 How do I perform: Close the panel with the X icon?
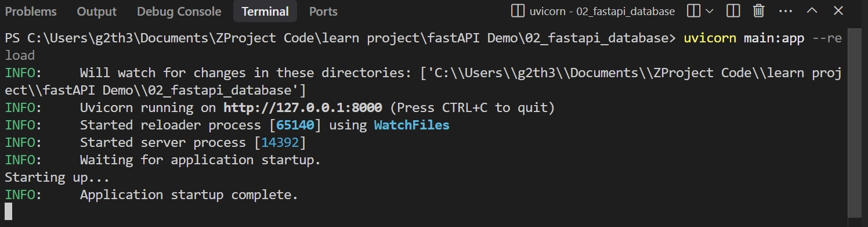[x=838, y=11]
